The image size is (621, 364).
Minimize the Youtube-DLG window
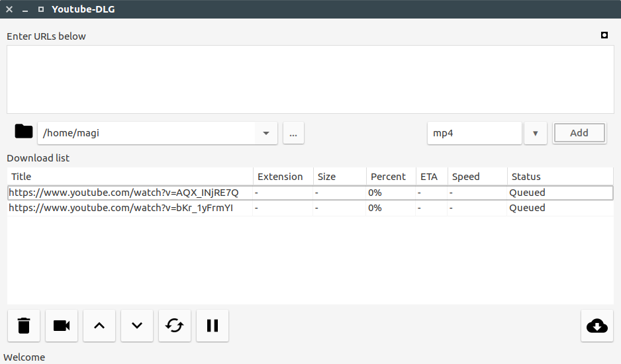(25, 9)
